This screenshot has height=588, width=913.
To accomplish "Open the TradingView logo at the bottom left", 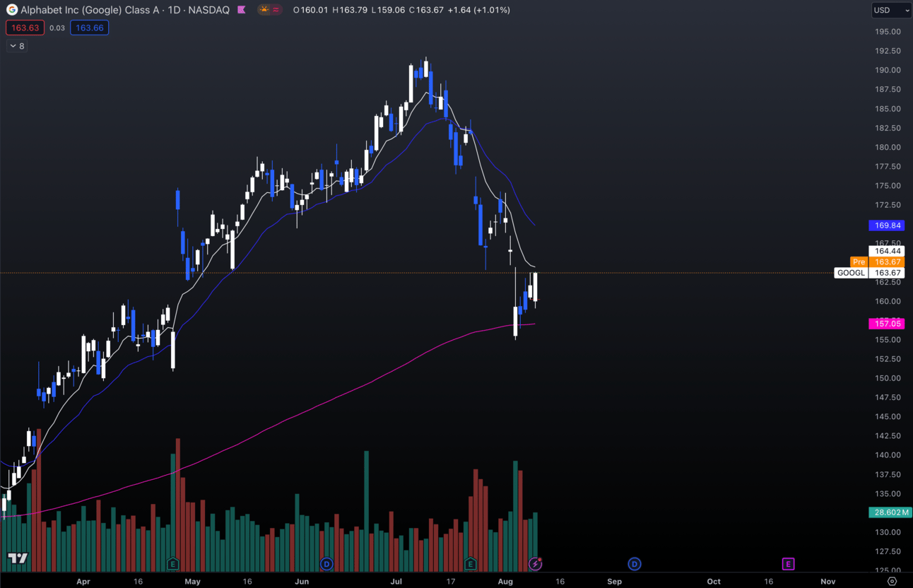I will 18,558.
